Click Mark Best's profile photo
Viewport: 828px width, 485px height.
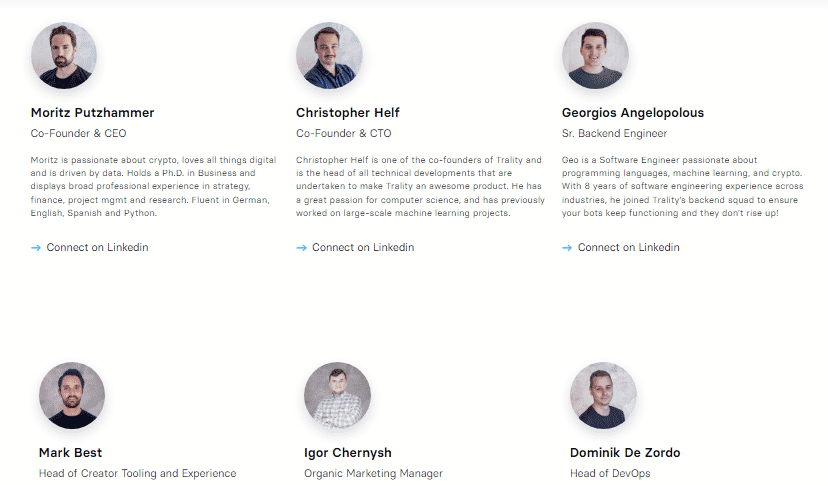pyautogui.click(x=72, y=395)
